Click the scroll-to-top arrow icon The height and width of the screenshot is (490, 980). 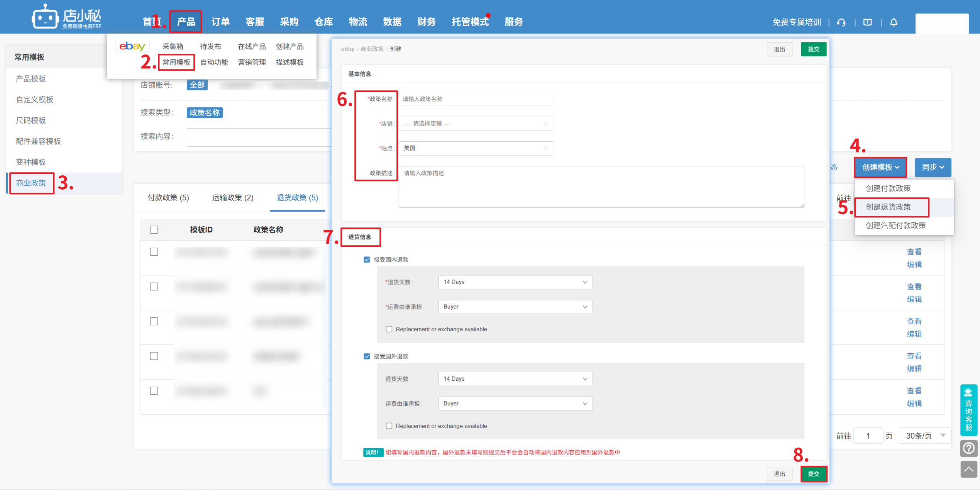tap(968, 469)
